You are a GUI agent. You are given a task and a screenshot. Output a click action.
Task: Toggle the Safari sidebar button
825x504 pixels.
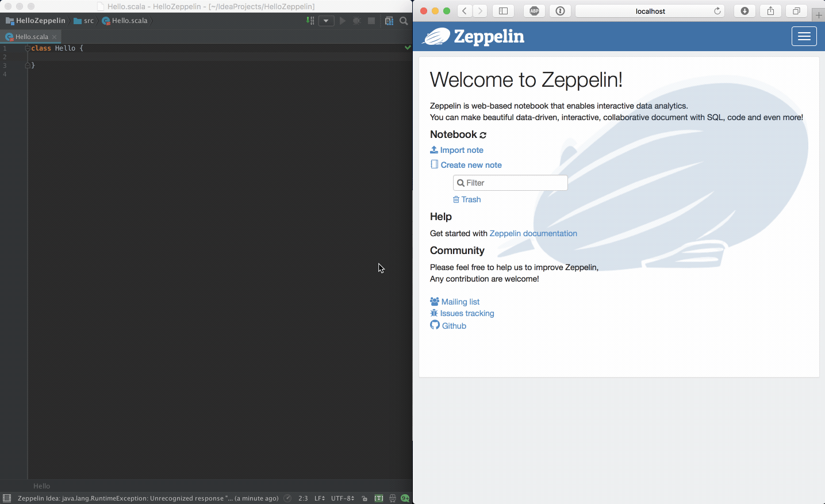[503, 11]
